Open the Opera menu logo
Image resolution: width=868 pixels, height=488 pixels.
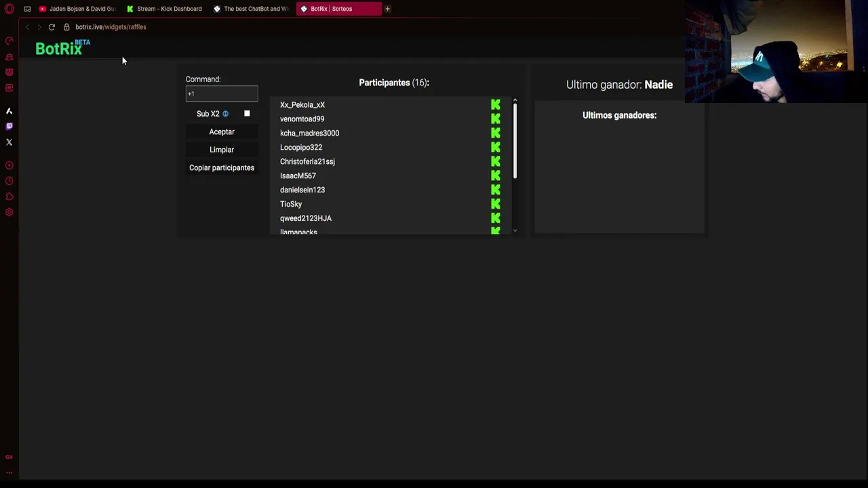tap(9, 9)
